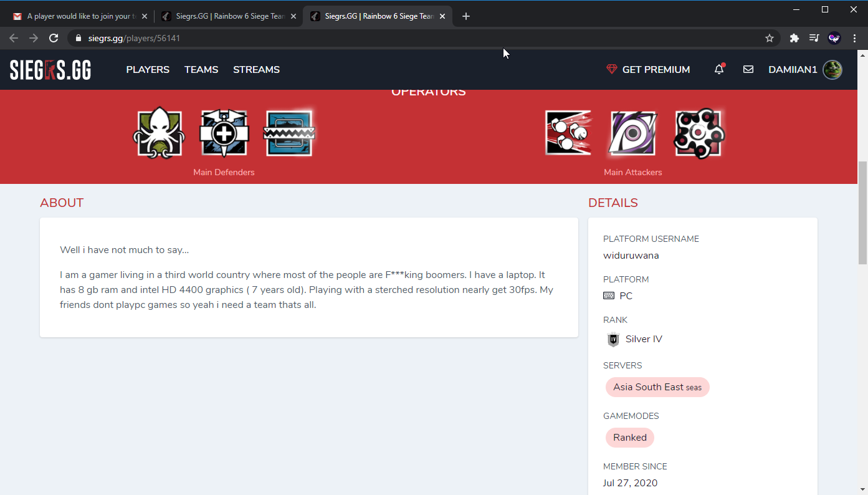Click the purple eye attacker operator icon
The width and height of the screenshot is (868, 495).
click(x=632, y=133)
